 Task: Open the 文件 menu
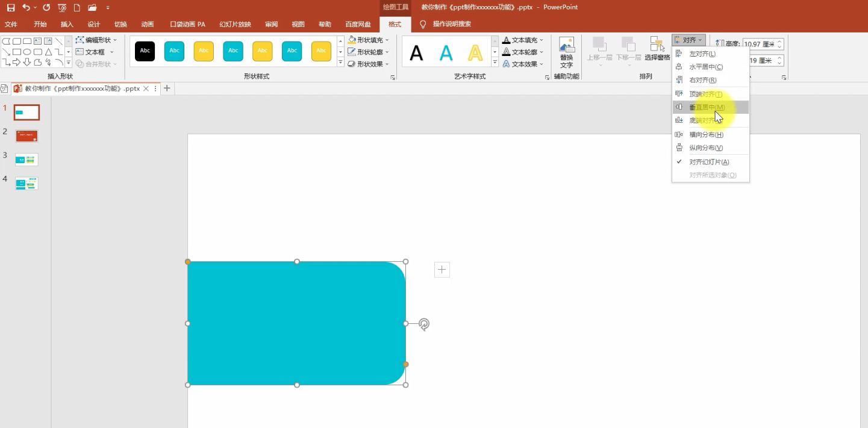point(11,24)
